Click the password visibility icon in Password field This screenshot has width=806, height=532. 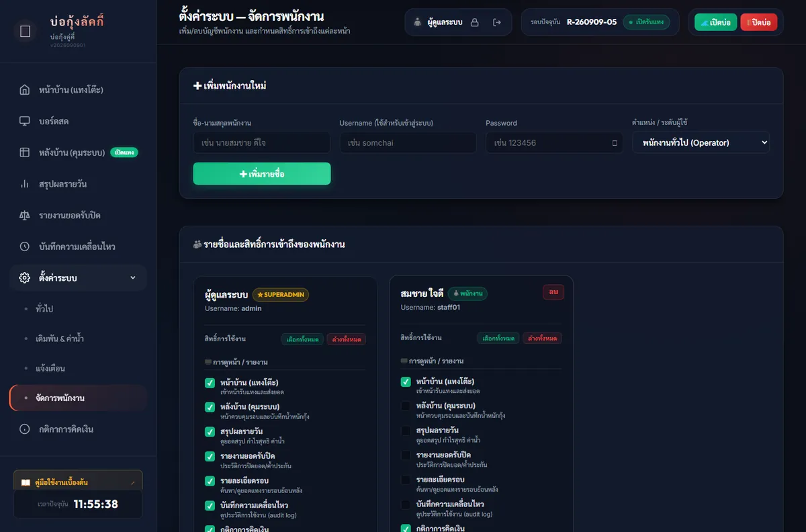615,143
